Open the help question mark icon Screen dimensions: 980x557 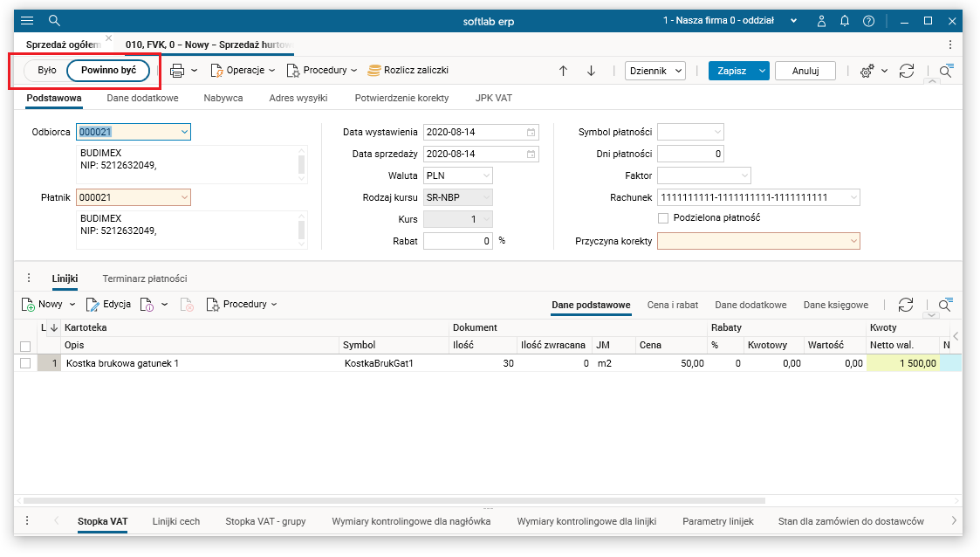tap(869, 21)
